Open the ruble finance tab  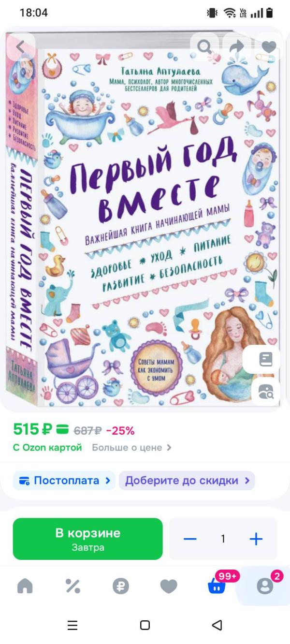point(121,586)
